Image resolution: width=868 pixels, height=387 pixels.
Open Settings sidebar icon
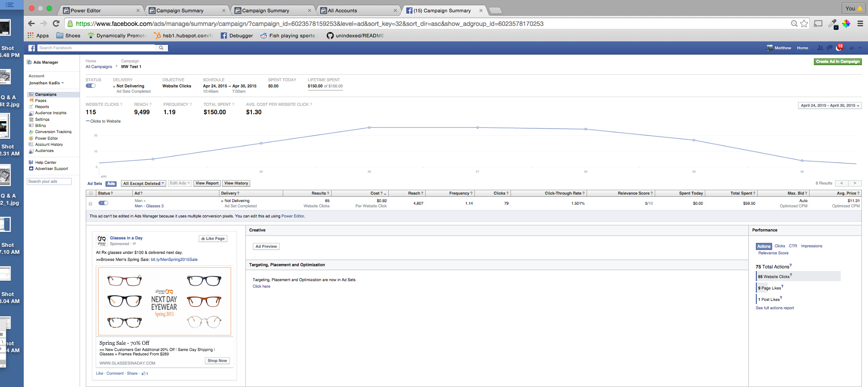coord(31,119)
